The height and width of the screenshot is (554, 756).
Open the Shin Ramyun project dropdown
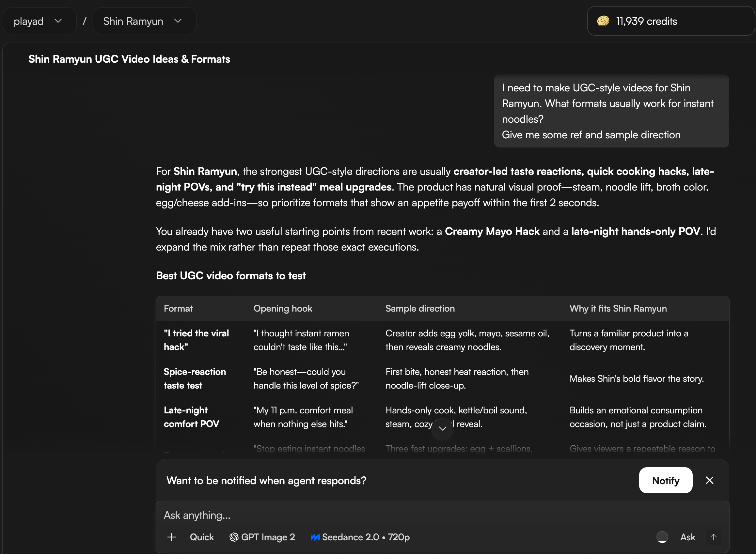coord(144,21)
